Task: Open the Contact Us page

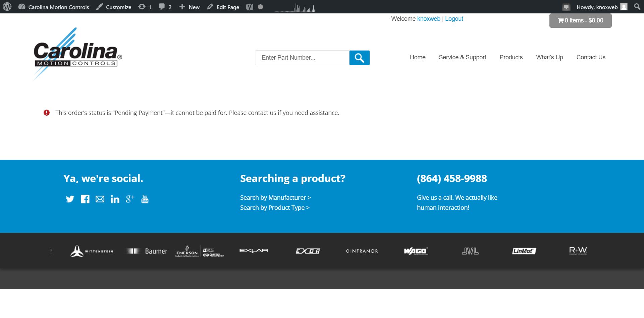Action: (591, 57)
